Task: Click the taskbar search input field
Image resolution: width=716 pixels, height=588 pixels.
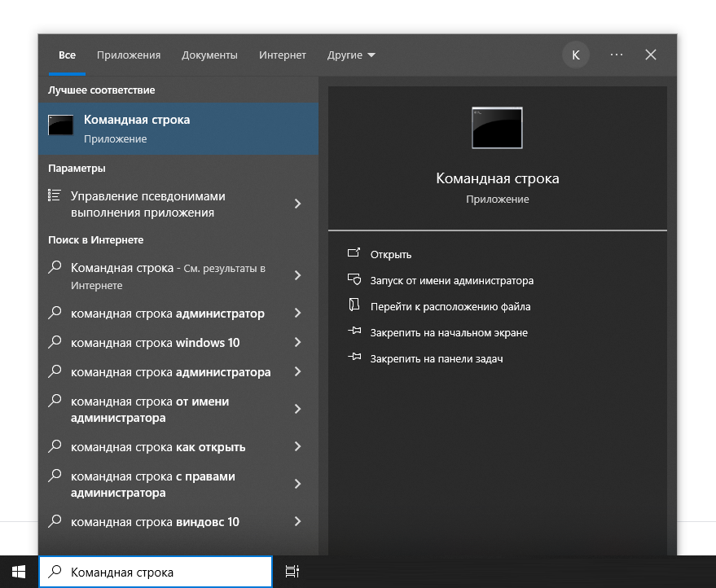Action: [x=163, y=572]
